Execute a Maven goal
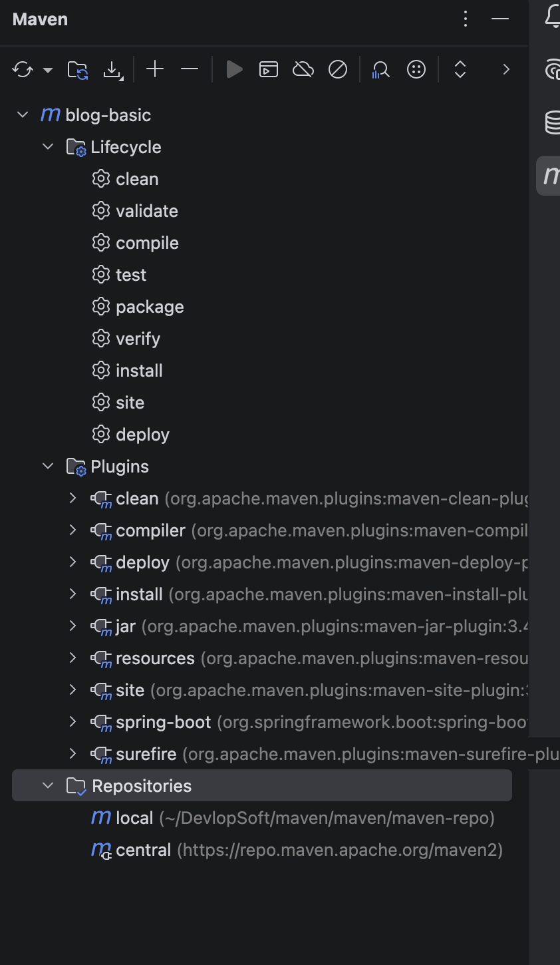Viewport: 560px width, 965px height. point(268,69)
